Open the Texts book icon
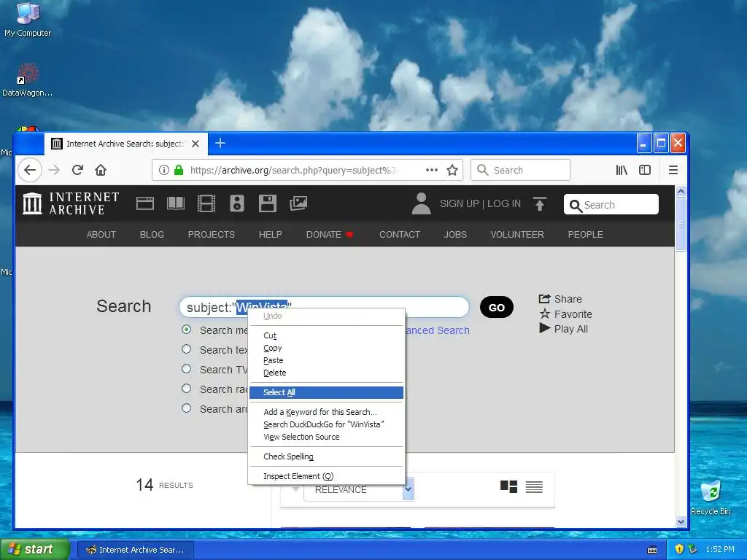The width and height of the screenshot is (747, 560). coord(175,203)
